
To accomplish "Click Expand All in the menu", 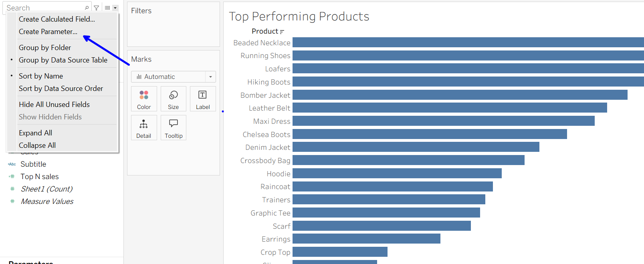I will 35,133.
